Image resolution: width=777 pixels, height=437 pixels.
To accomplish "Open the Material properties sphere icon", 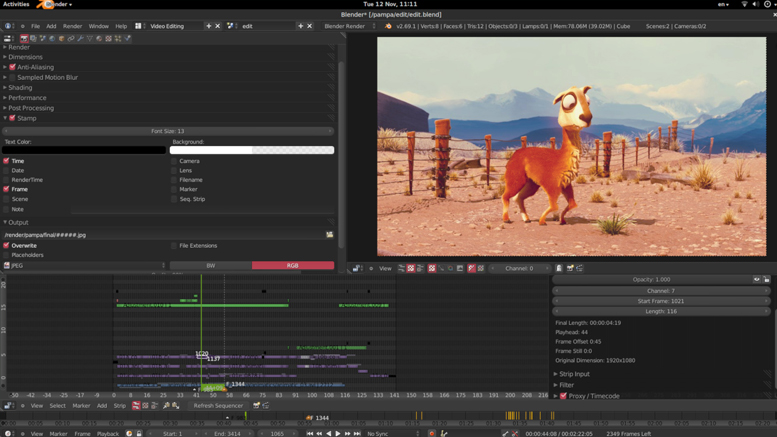I will pos(99,38).
